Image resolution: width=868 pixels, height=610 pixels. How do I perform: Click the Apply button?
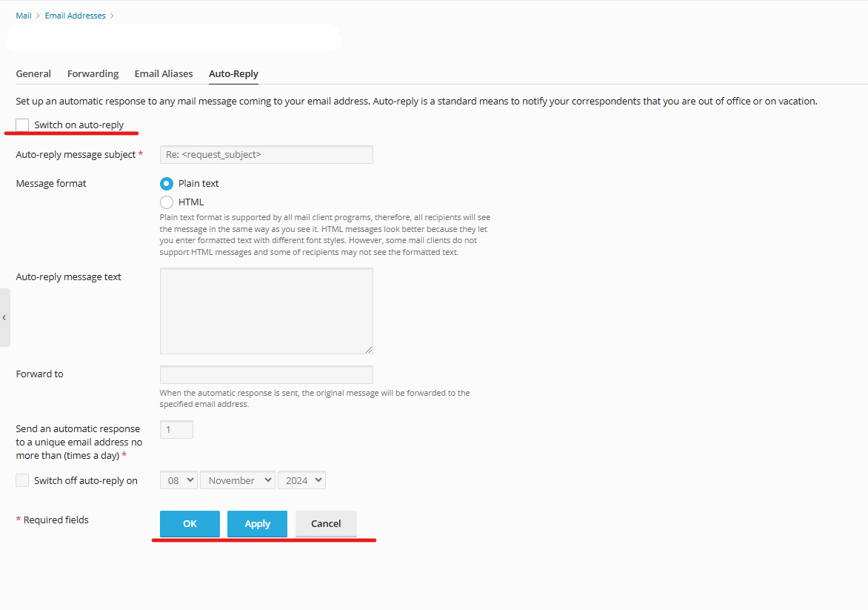pyautogui.click(x=258, y=523)
